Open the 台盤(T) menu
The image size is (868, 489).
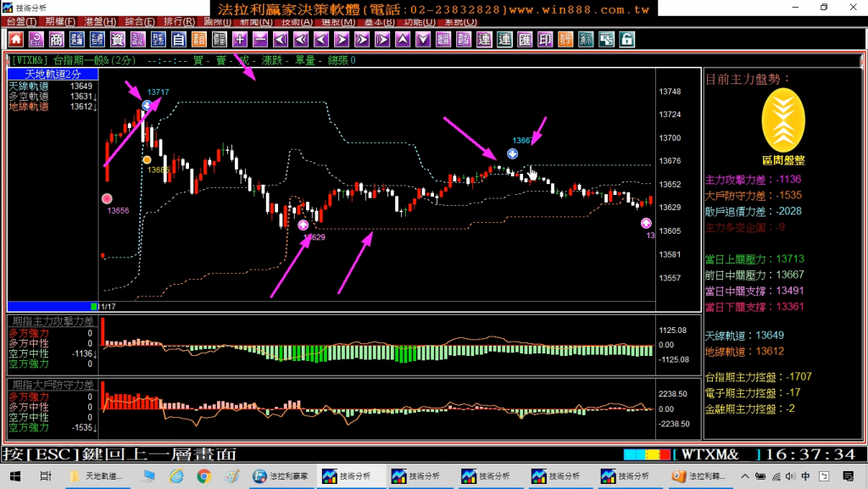coord(21,21)
